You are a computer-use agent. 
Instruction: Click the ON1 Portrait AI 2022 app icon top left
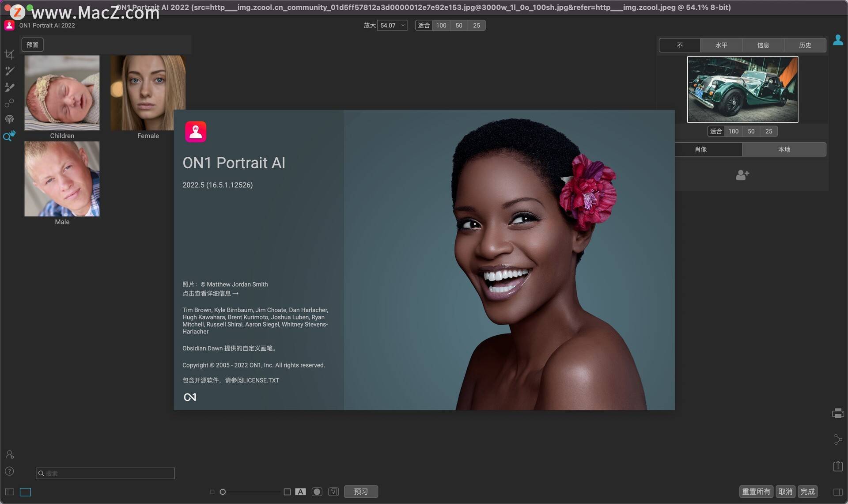pyautogui.click(x=9, y=26)
